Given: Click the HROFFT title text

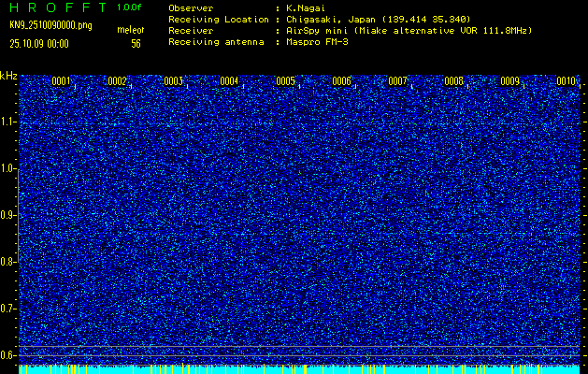Looking at the screenshot, I should click(x=56, y=7).
